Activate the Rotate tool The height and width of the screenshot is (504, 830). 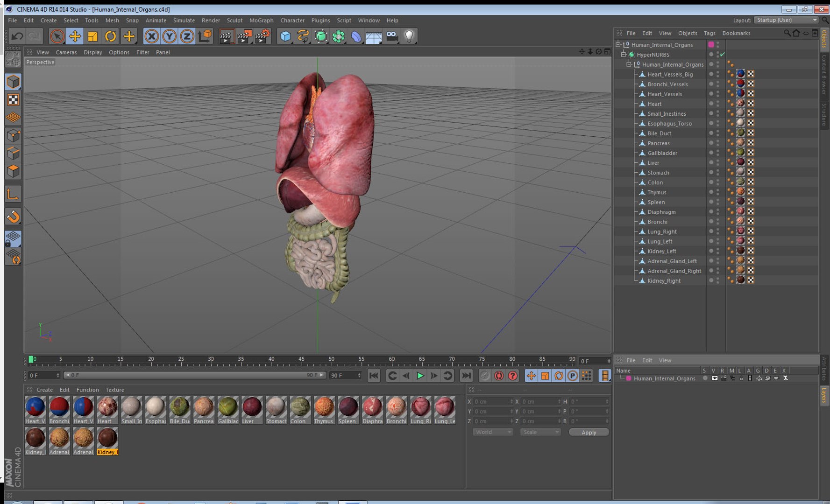(110, 36)
